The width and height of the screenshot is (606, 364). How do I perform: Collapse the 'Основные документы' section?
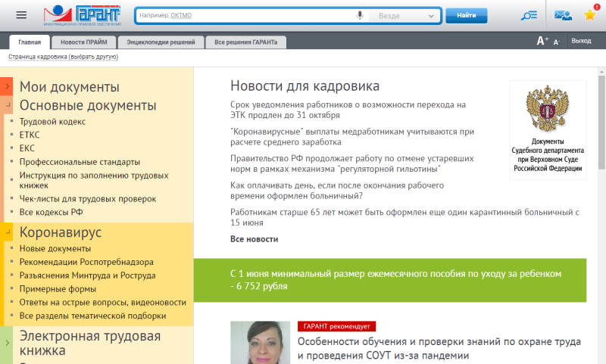pyautogui.click(x=7, y=104)
